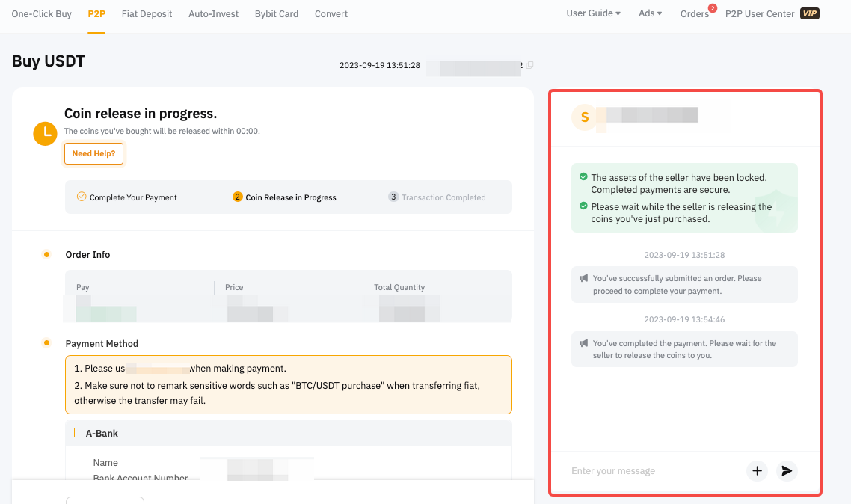851x504 pixels.
Task: Click step 2 Coin Release in Progress
Action: tap(284, 197)
